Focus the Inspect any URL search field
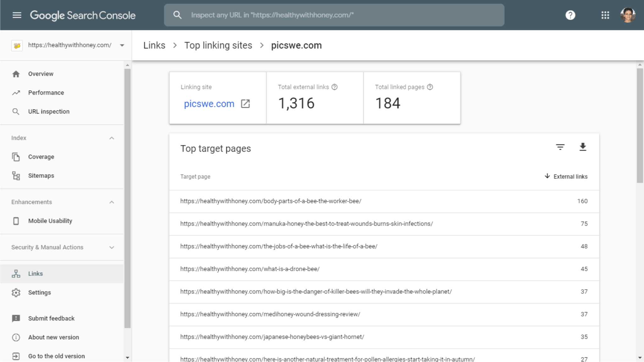This screenshot has width=644, height=362. pos(334,15)
